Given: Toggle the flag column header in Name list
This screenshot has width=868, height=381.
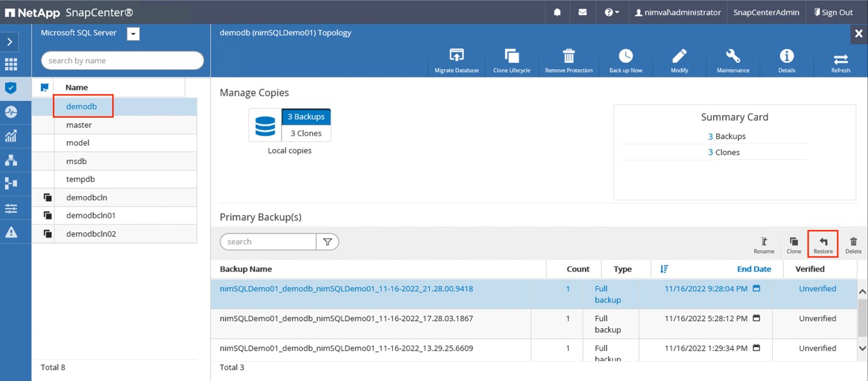Looking at the screenshot, I should click(44, 87).
